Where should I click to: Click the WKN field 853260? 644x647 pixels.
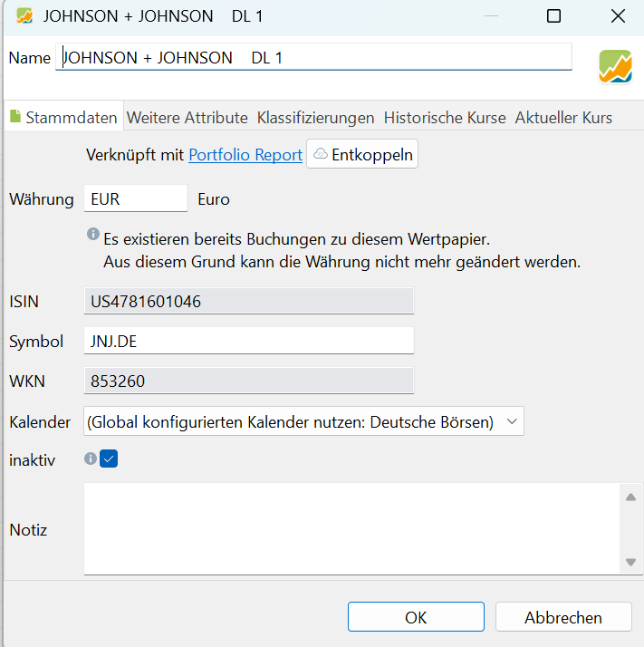pyautogui.click(x=249, y=381)
